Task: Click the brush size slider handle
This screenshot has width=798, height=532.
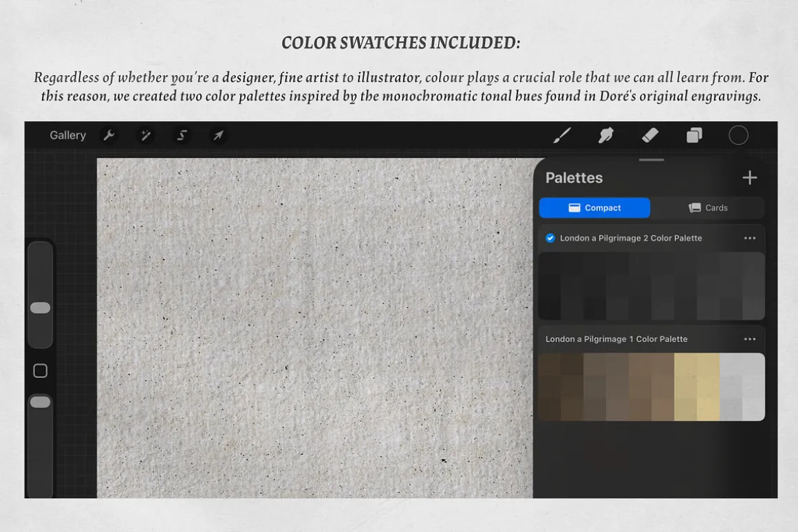Action: [40, 308]
